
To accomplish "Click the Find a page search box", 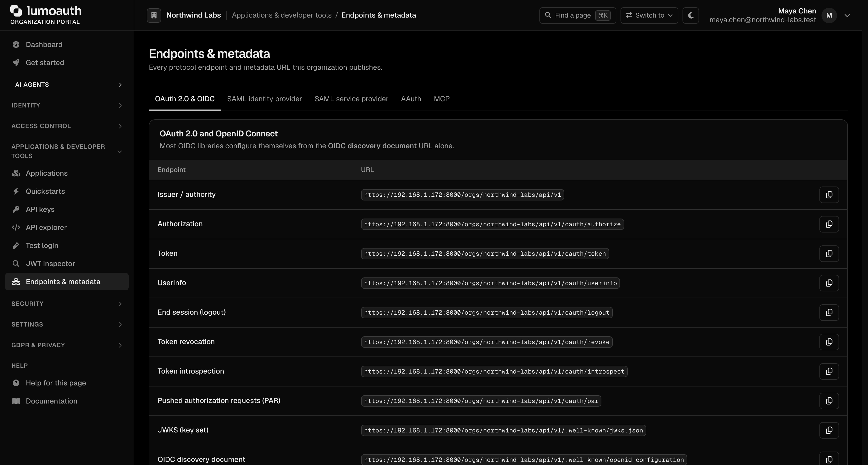I will (578, 16).
